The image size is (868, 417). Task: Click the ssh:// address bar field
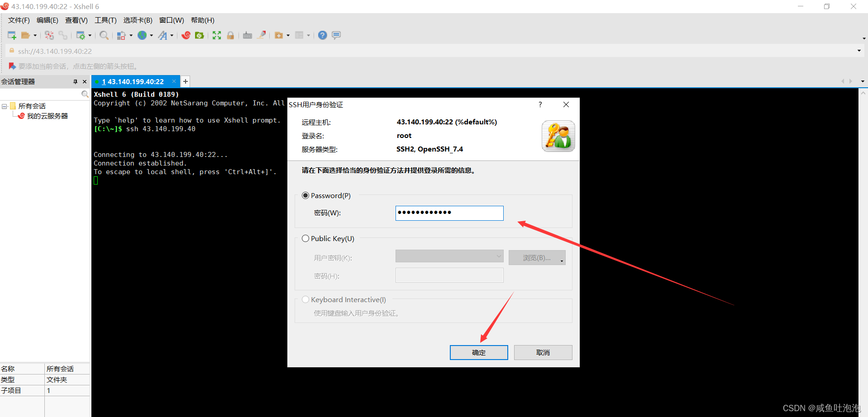pyautogui.click(x=434, y=51)
